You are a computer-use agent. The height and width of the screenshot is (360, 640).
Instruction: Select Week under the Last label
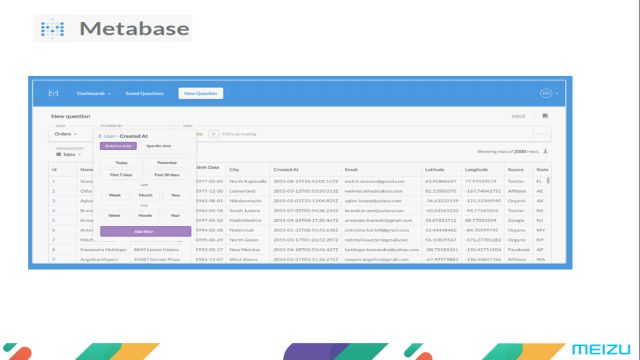coord(115,195)
